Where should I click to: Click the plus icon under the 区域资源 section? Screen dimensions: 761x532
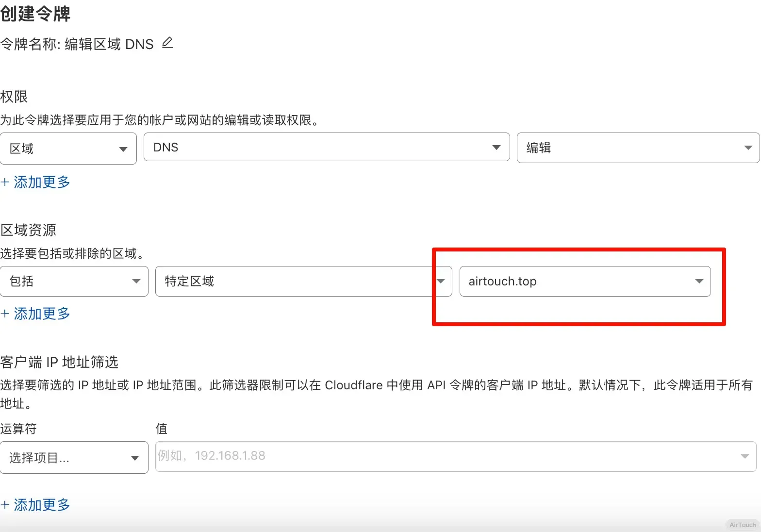(x=5, y=314)
